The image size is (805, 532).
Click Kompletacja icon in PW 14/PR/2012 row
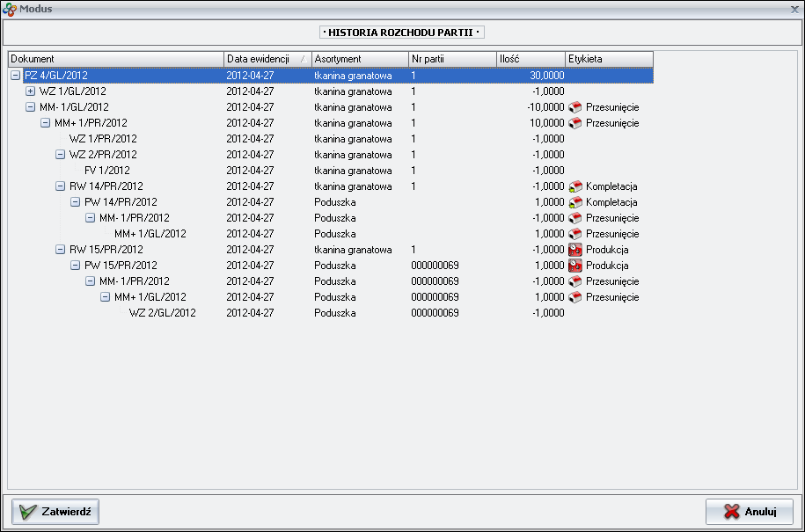pos(575,202)
